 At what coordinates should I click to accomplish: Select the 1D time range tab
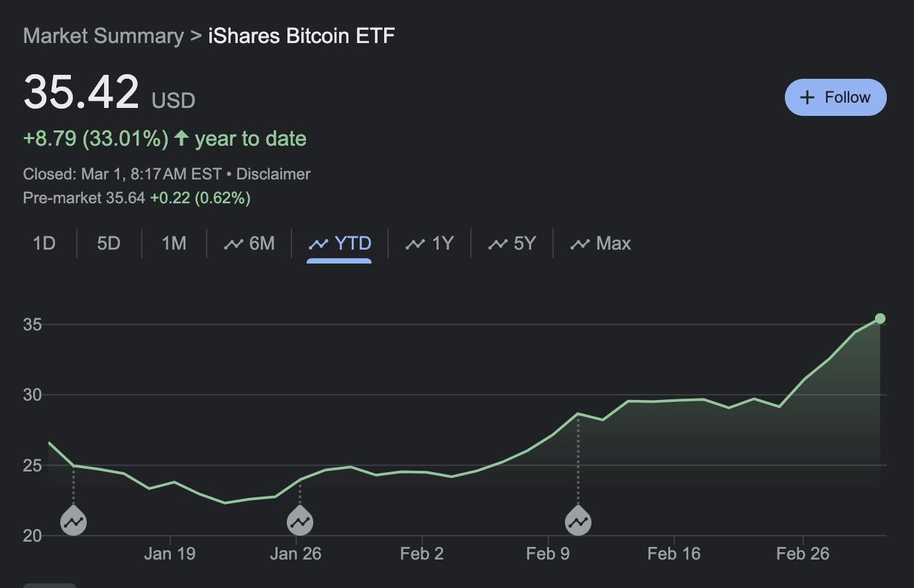pos(44,244)
